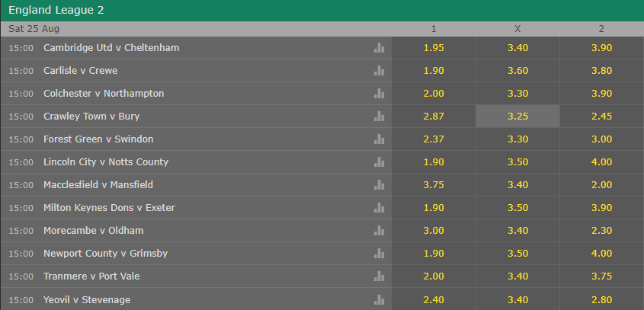The image size is (644, 310).
Task: Open the Milton Keynes Dons v Exeter match
Action: (x=109, y=208)
